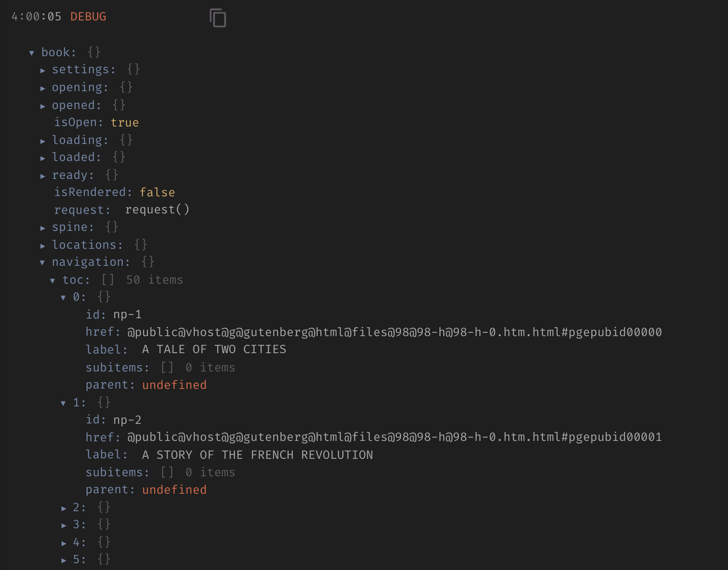Expand toc item 2
Image resolution: width=728 pixels, height=570 pixels.
tap(63, 507)
